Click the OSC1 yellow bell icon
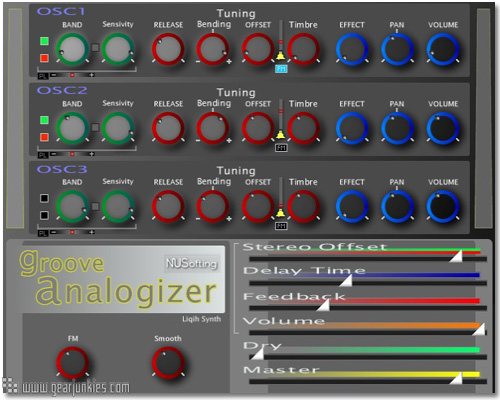Viewport: 500px width, 400px height. [x=281, y=55]
